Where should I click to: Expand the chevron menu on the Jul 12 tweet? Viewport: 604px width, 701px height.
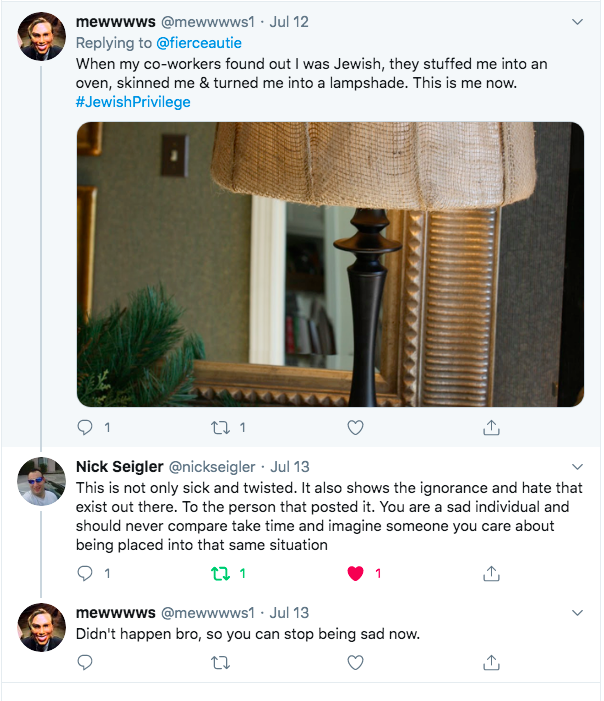pyautogui.click(x=577, y=21)
